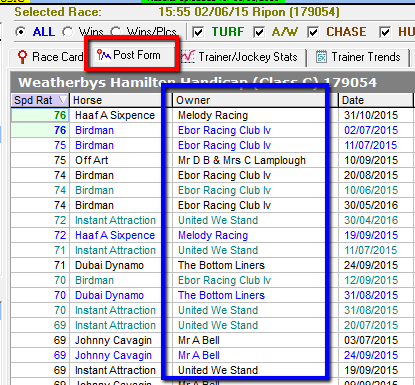Click the Trainer Trends calendar icon

click(x=321, y=57)
